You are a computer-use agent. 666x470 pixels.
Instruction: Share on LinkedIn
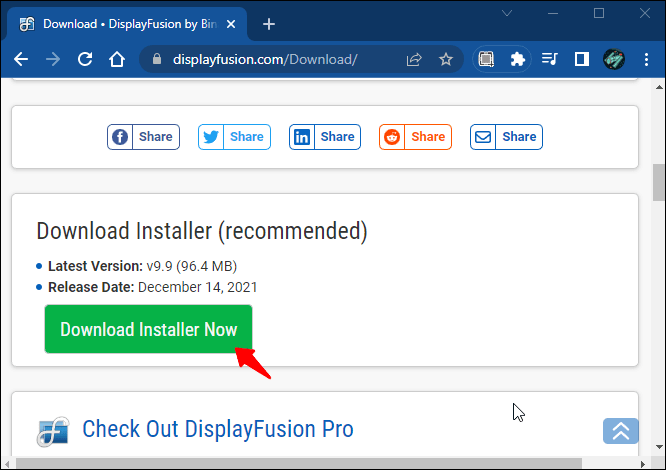pos(325,137)
